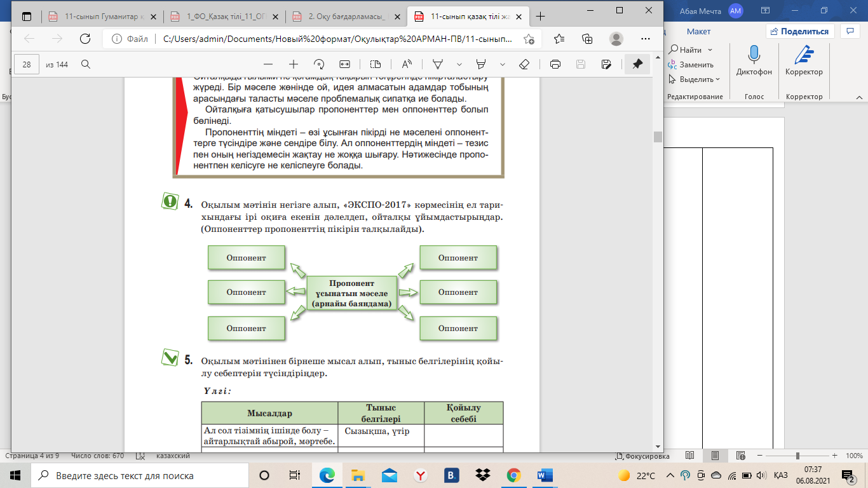Viewport: 868px width, 488px height.
Task: Open Word comments pane button
Action: 850,31
